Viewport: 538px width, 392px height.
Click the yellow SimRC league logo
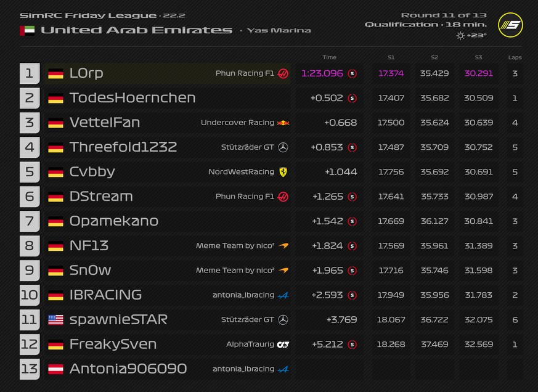click(x=510, y=25)
